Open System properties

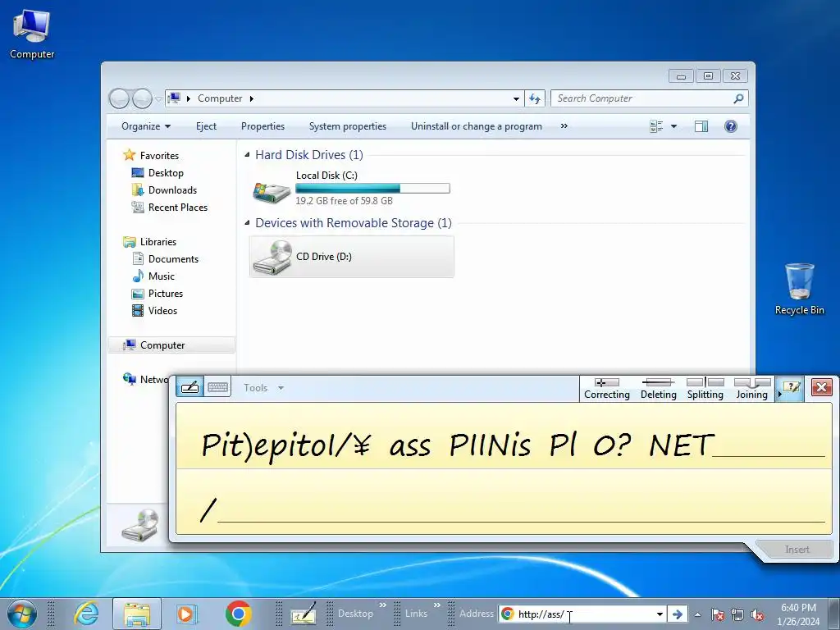tap(348, 126)
